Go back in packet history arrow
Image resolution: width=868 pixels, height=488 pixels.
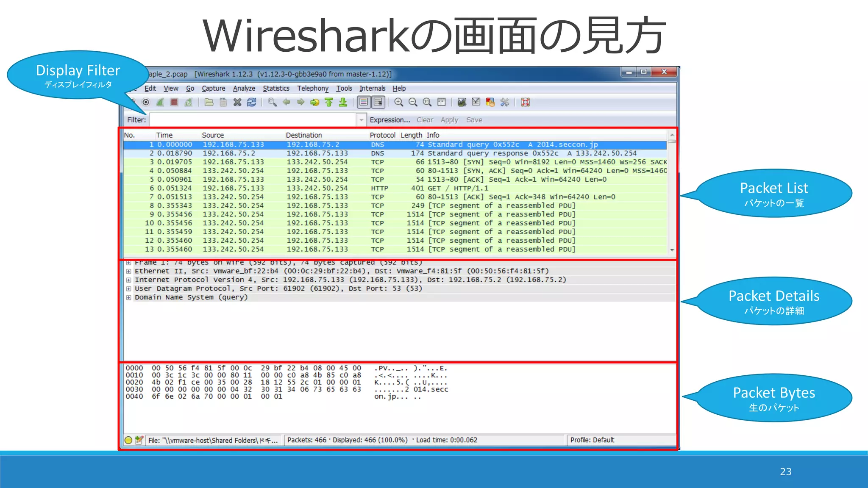tap(287, 103)
